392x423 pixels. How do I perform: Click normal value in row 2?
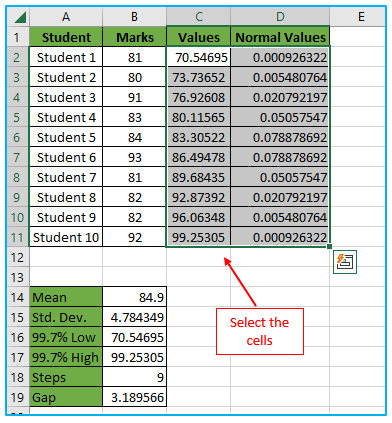[x=280, y=57]
